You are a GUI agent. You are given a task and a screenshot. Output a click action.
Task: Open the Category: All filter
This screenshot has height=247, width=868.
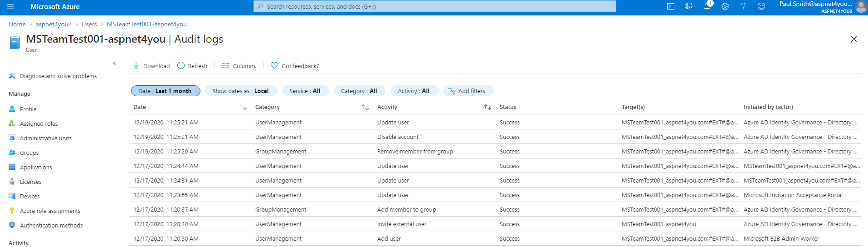coord(359,91)
